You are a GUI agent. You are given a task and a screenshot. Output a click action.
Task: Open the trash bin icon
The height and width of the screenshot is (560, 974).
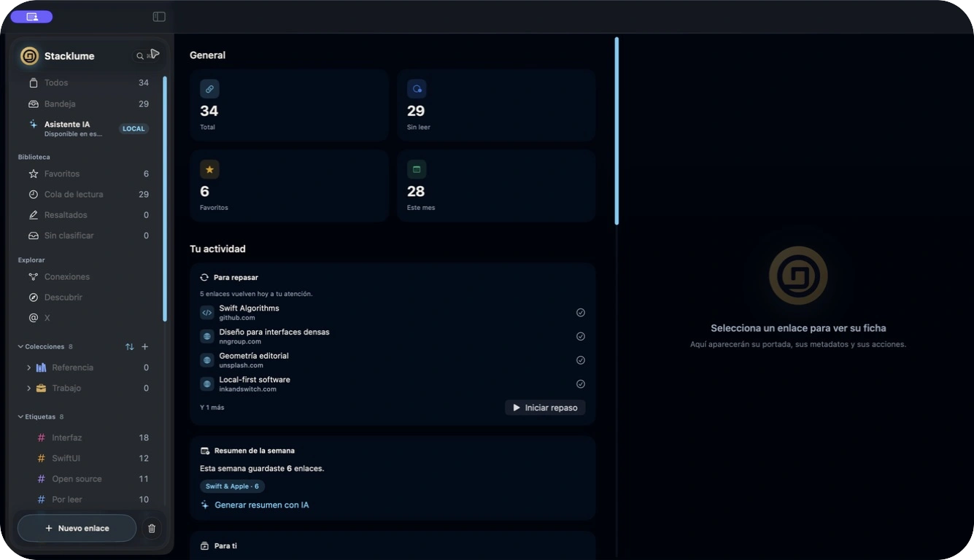pos(152,529)
